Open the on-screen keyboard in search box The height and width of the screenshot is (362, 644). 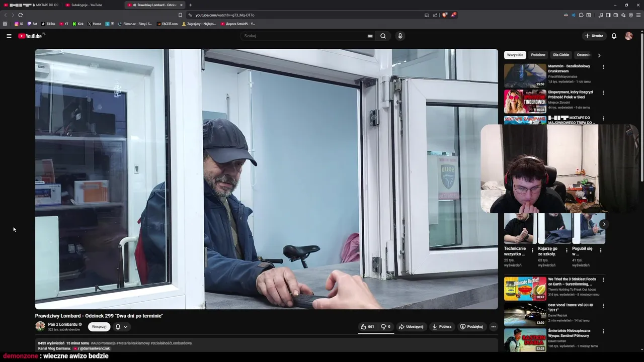coord(370,36)
